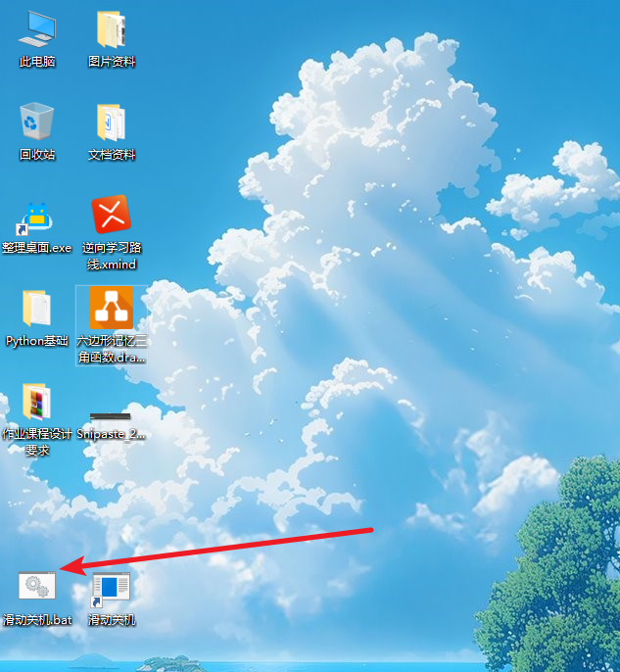Viewport: 620px width, 672px height.
Task: Select the 作业课程设计要求 folder icon
Action: click(x=37, y=402)
